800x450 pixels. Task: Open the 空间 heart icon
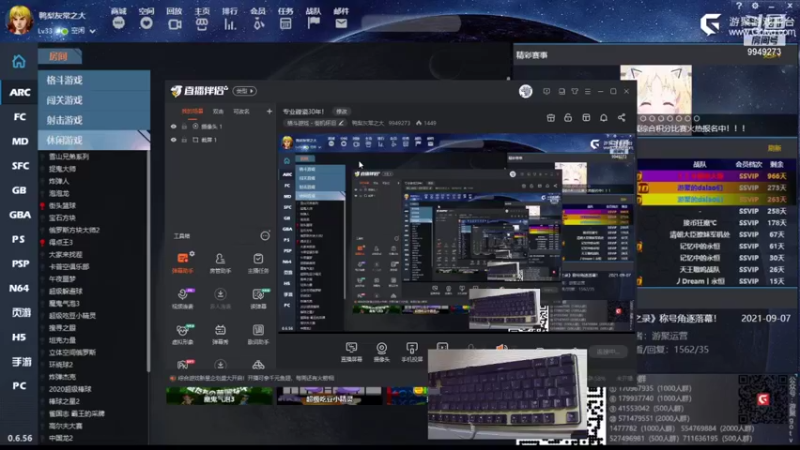(x=146, y=22)
